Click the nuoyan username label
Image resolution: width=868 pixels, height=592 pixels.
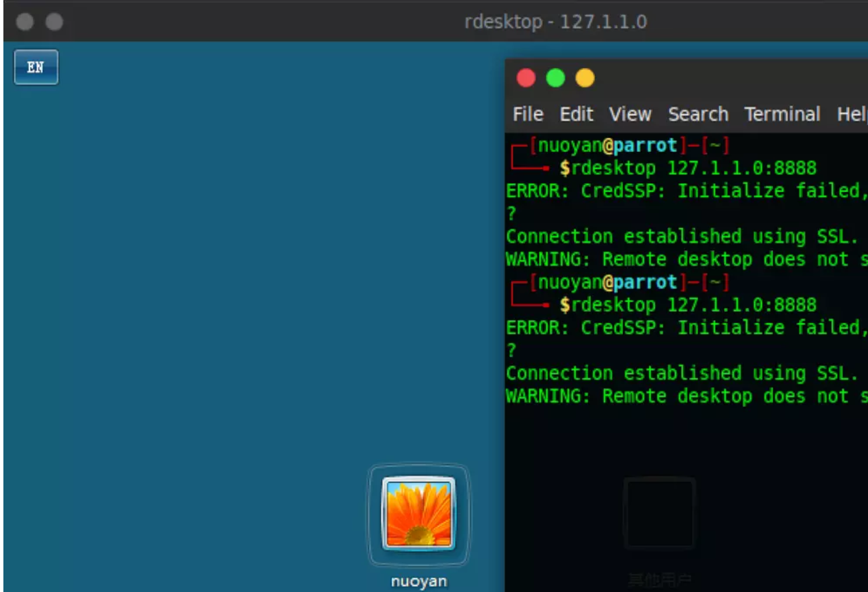point(419,581)
